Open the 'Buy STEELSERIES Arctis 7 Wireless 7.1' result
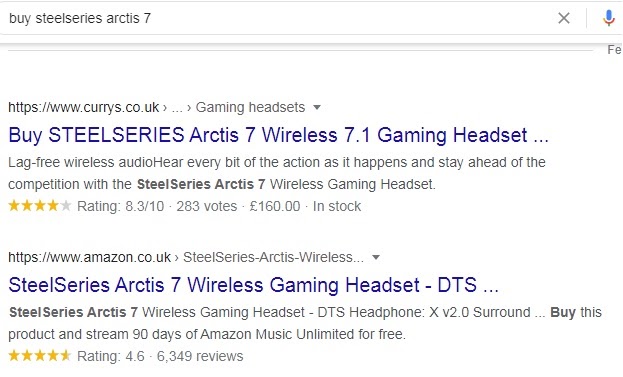The height and width of the screenshot is (377, 623). pyautogui.click(x=279, y=135)
